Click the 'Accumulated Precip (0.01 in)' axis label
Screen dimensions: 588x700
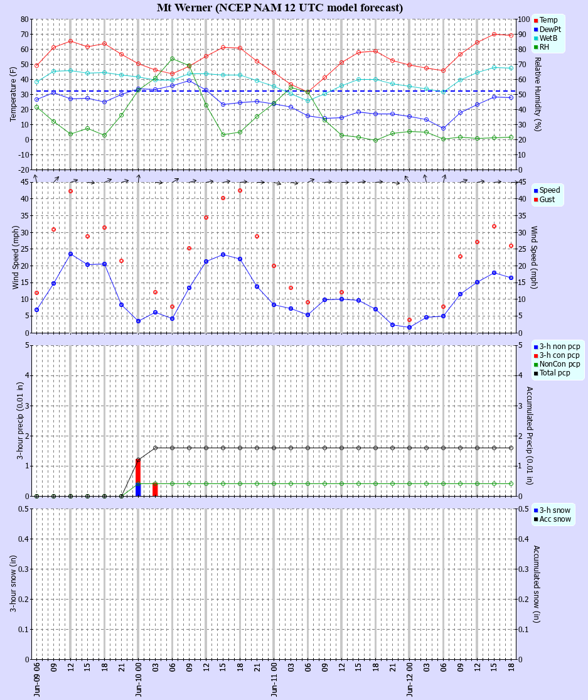(530, 436)
